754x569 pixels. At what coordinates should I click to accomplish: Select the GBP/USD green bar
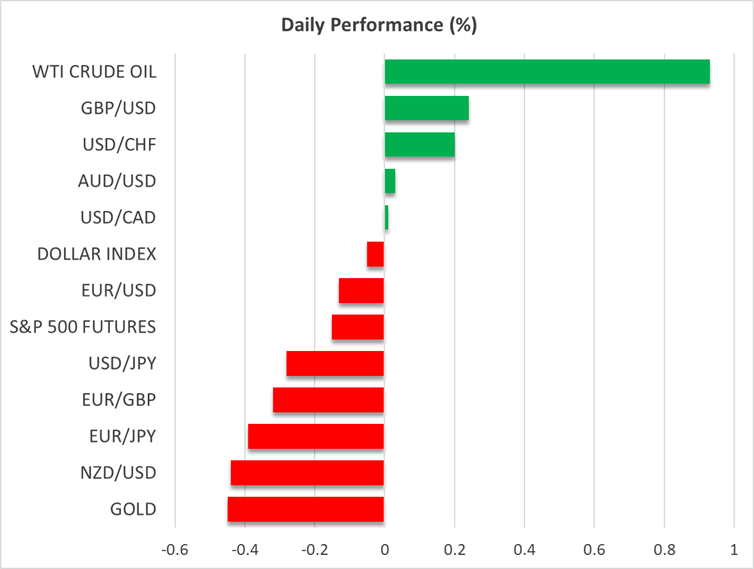[x=426, y=108]
